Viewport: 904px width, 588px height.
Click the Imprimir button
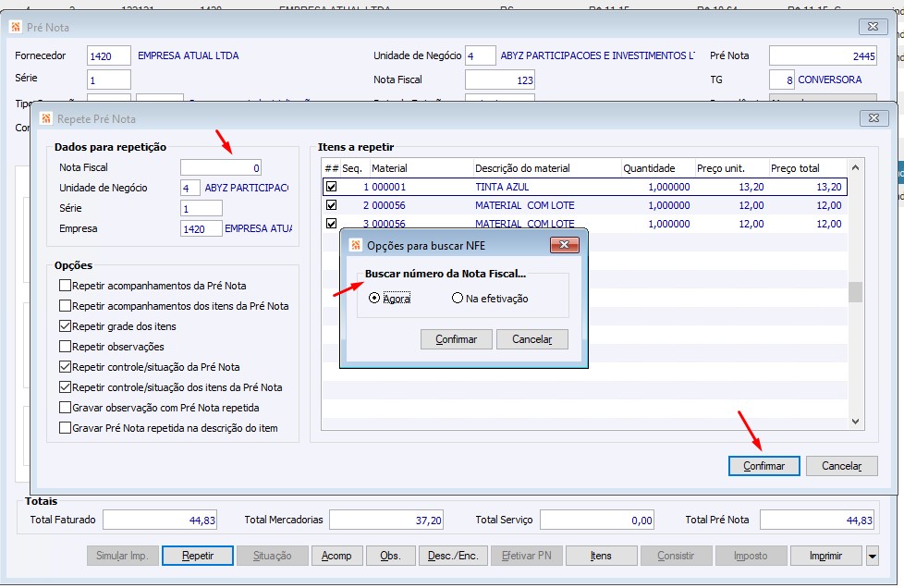(825, 556)
